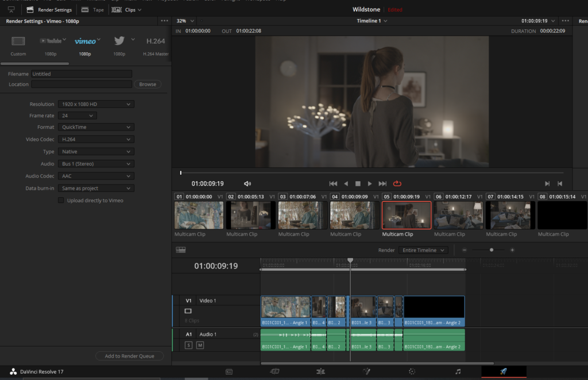Open the Format dropdown showing QuickTime

(x=96, y=127)
